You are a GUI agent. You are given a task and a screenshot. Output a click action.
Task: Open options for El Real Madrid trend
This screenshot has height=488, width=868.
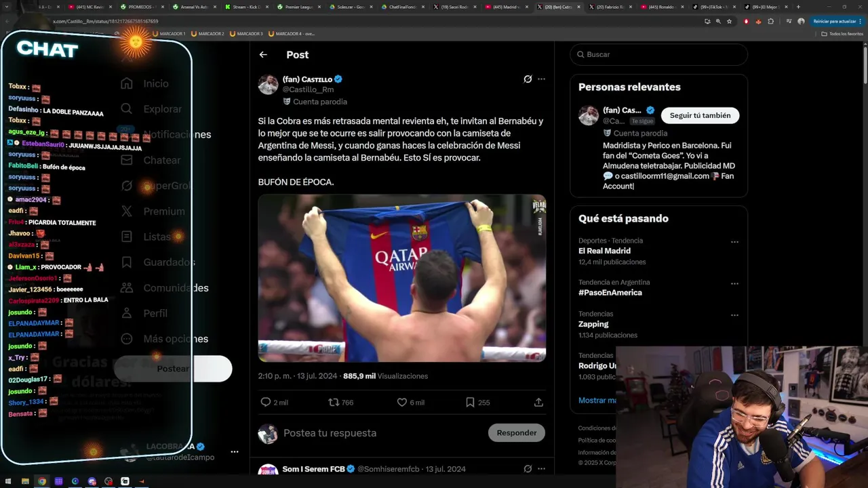734,242
